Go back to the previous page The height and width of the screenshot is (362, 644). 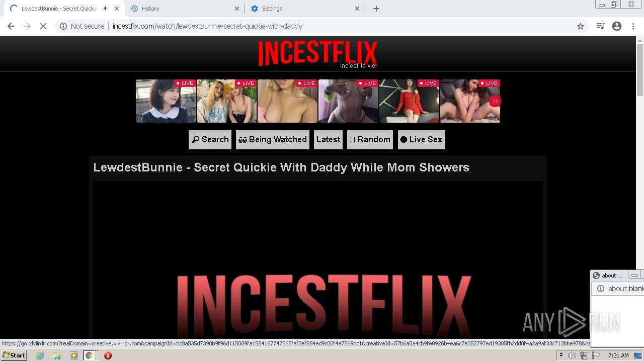(x=11, y=26)
